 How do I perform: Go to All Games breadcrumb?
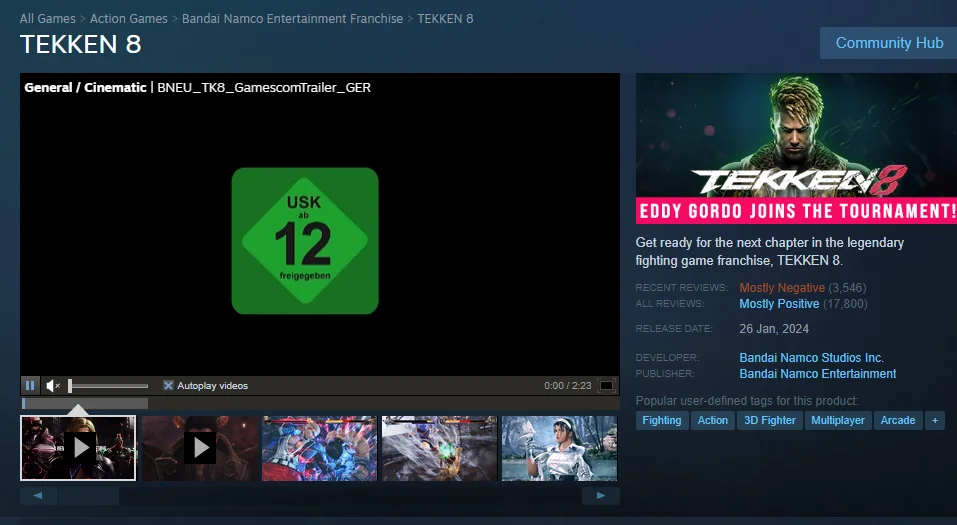47,19
